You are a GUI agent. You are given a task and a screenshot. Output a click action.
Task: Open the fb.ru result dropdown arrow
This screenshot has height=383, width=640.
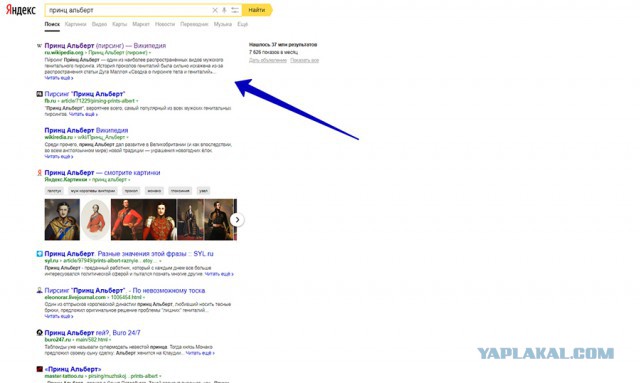pyautogui.click(x=137, y=101)
